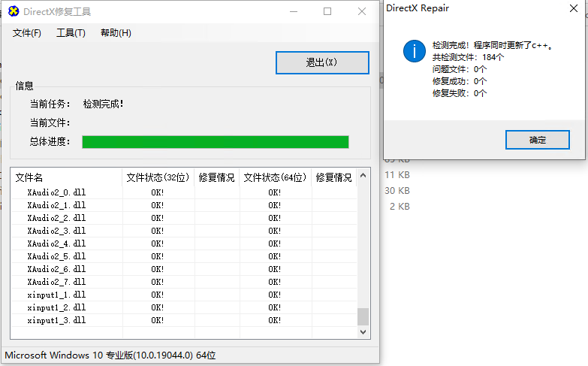The height and width of the screenshot is (366, 588).
Task: Click the file list scrollbar thumb
Action: (363, 317)
